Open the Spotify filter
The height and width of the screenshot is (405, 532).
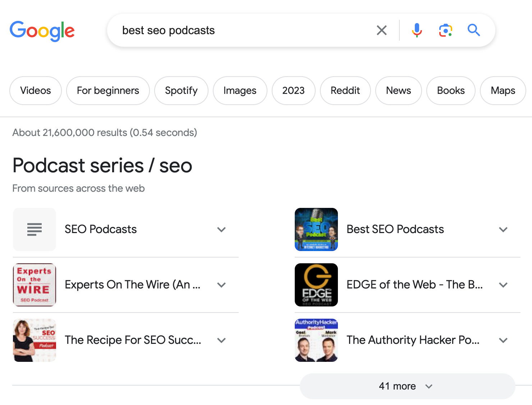click(181, 91)
